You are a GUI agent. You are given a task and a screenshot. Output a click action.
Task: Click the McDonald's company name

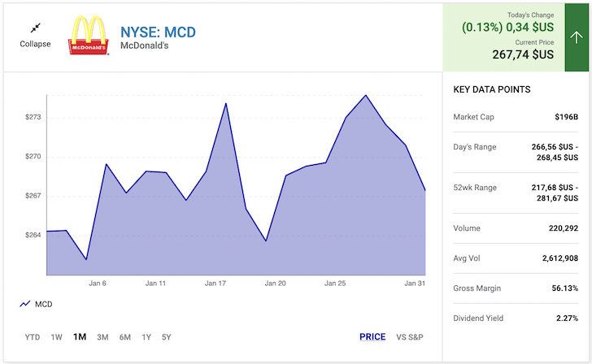144,45
